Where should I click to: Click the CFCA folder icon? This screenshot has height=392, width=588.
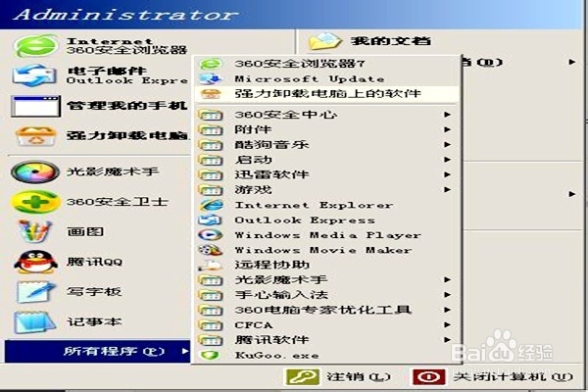point(211,324)
